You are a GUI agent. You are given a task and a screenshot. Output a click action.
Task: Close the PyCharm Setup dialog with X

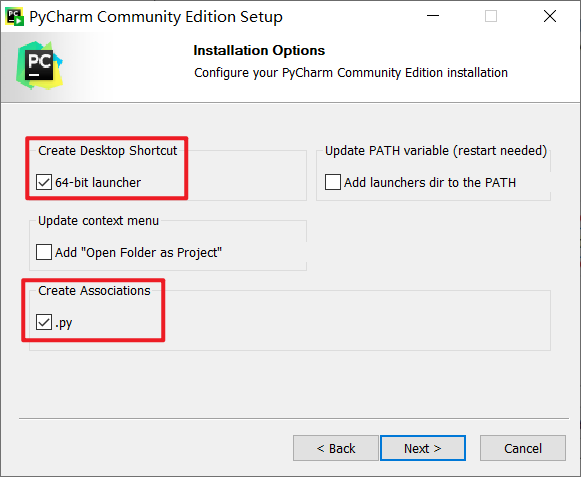point(550,16)
